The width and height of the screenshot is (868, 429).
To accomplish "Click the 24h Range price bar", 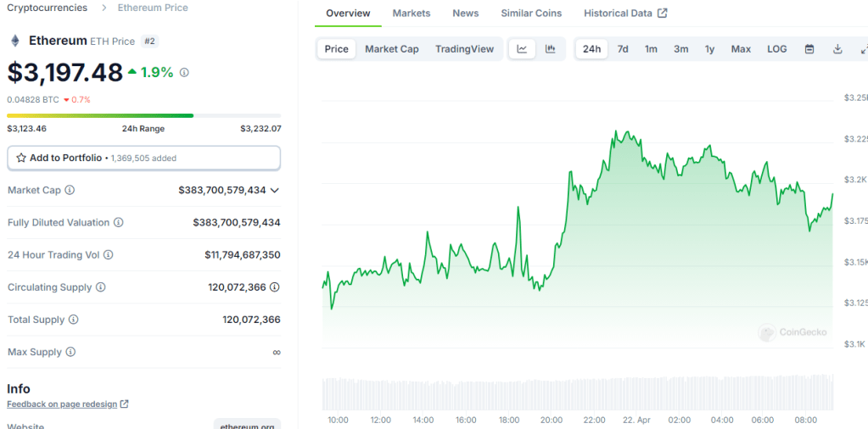I will (143, 115).
